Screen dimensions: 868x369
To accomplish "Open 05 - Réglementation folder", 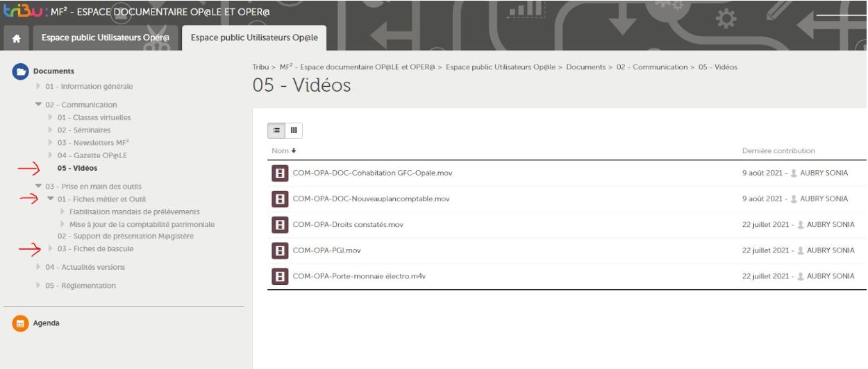I will 81,285.
